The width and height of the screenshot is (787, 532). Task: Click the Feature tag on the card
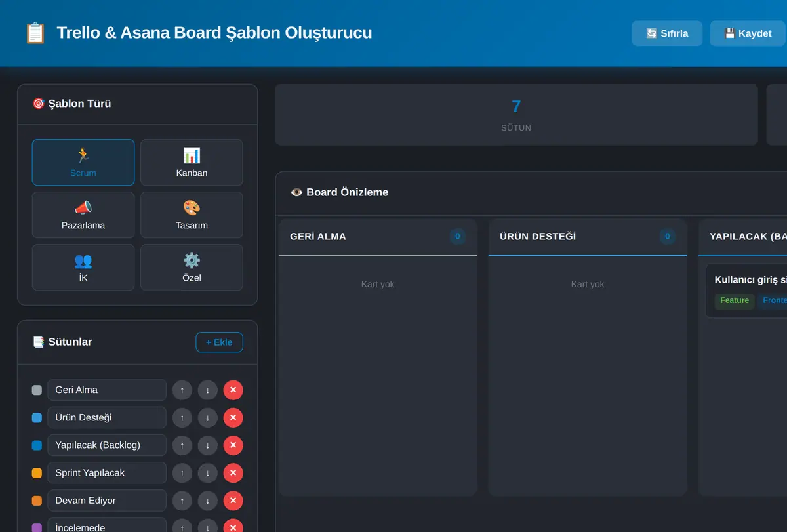735,300
